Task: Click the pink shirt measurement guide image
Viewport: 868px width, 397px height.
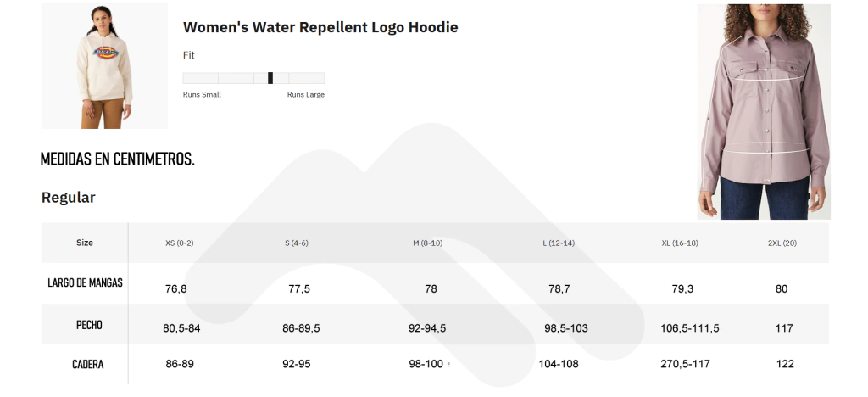Action: coord(764,112)
